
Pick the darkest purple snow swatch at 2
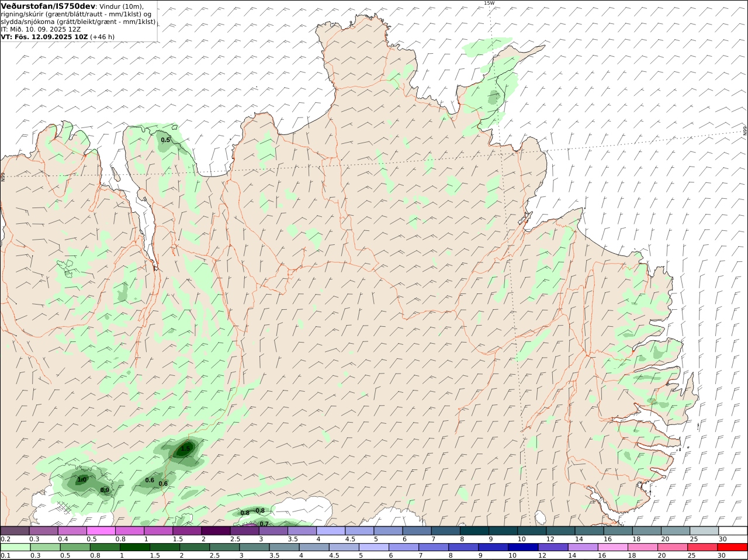click(x=217, y=531)
